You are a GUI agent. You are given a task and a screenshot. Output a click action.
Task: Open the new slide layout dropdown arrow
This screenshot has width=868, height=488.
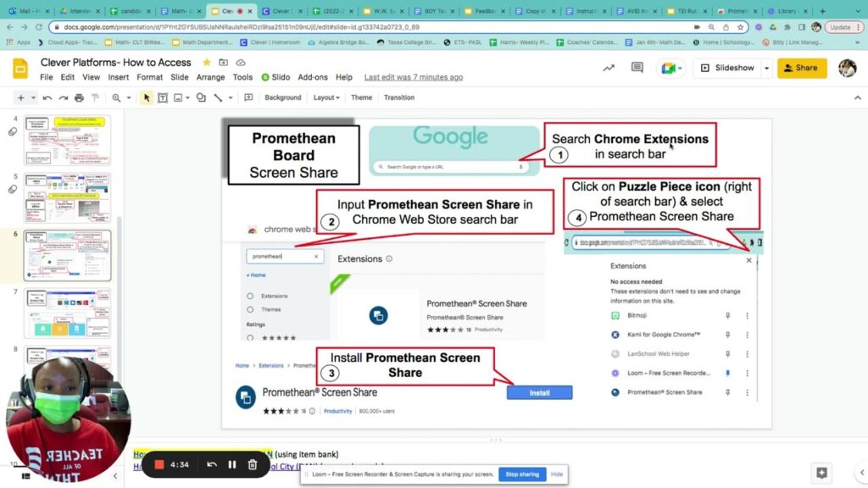point(33,98)
